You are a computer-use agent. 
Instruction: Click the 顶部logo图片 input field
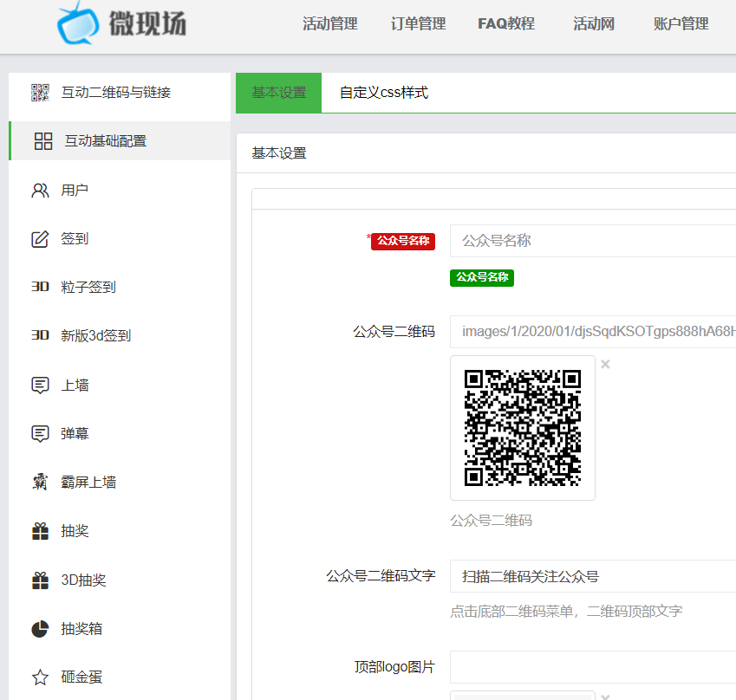click(593, 667)
